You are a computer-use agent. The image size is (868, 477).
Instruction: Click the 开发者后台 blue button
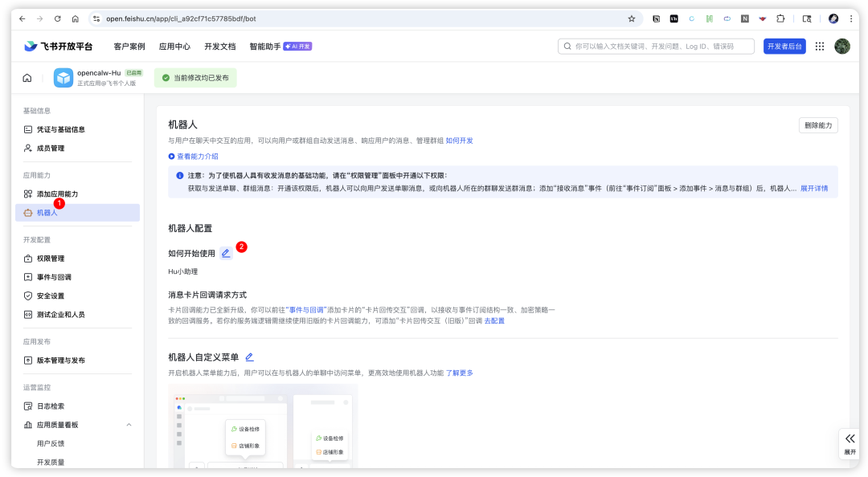click(x=784, y=46)
